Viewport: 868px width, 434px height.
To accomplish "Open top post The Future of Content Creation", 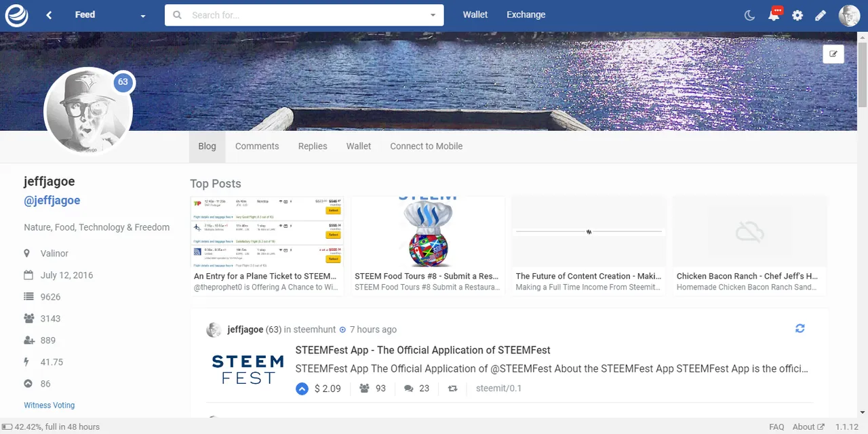I will click(589, 245).
